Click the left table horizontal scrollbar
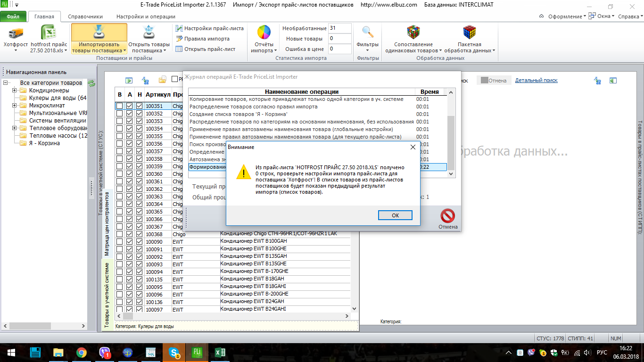This screenshot has height=362, width=644. [x=233, y=316]
